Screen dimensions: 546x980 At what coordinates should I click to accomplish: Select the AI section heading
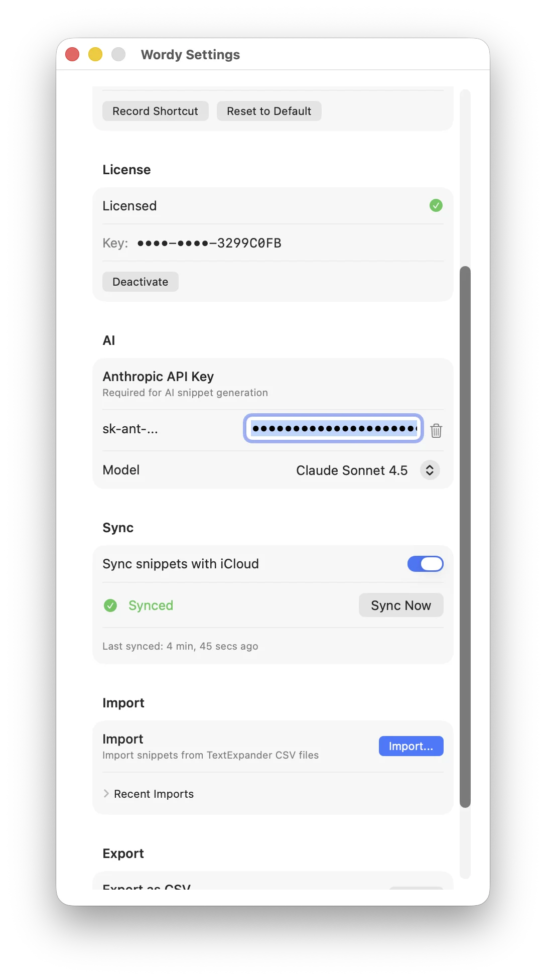[108, 340]
